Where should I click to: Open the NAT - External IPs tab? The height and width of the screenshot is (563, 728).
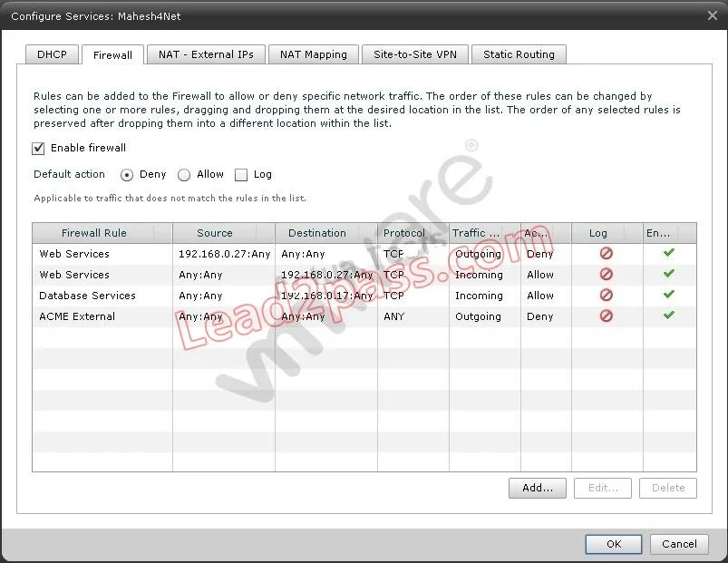tap(206, 54)
